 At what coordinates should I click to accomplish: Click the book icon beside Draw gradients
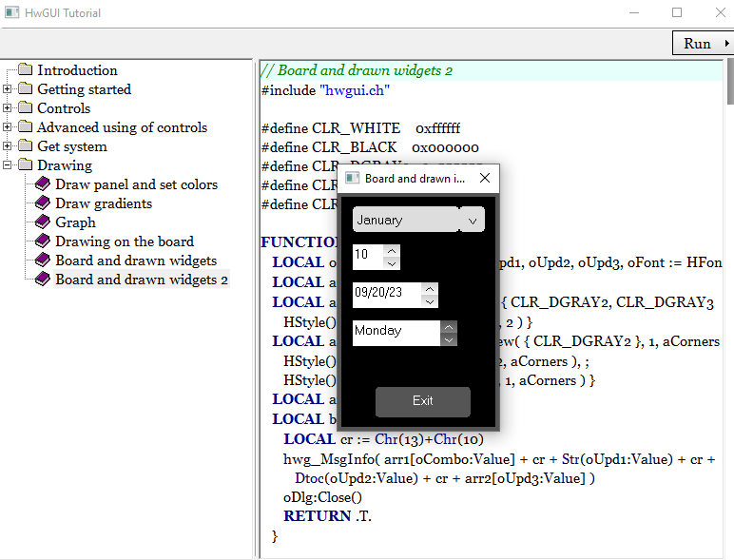click(43, 203)
